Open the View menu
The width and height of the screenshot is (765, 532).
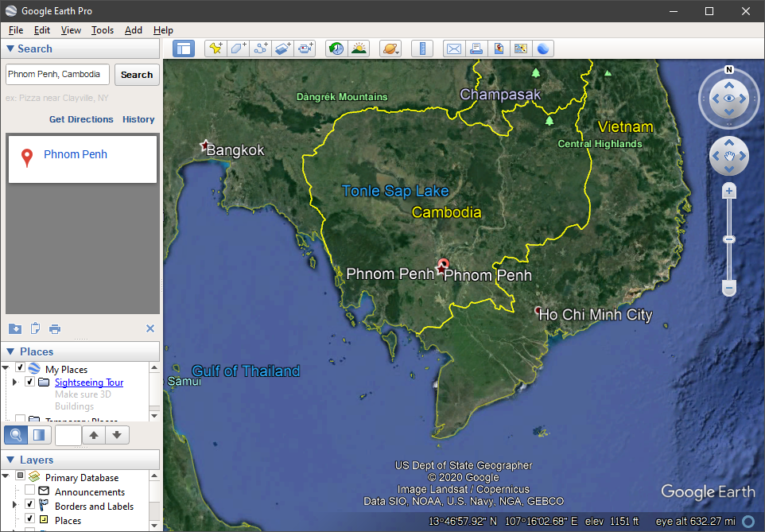(71, 30)
